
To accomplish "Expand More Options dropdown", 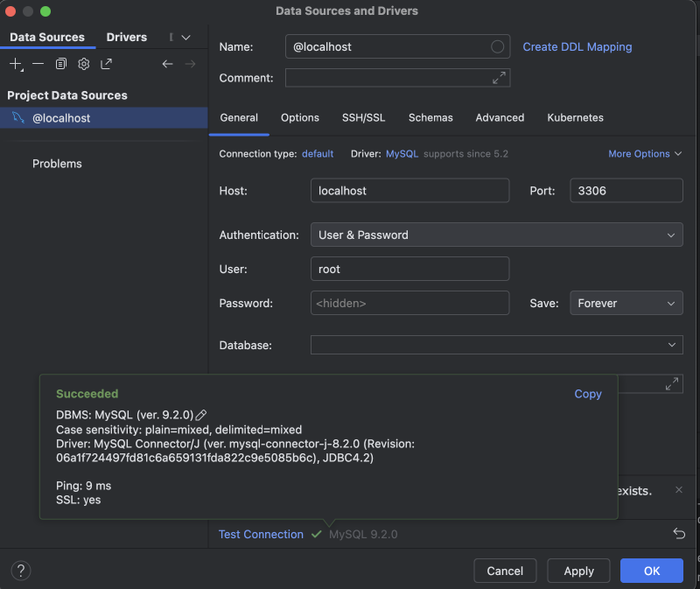I will [645, 154].
